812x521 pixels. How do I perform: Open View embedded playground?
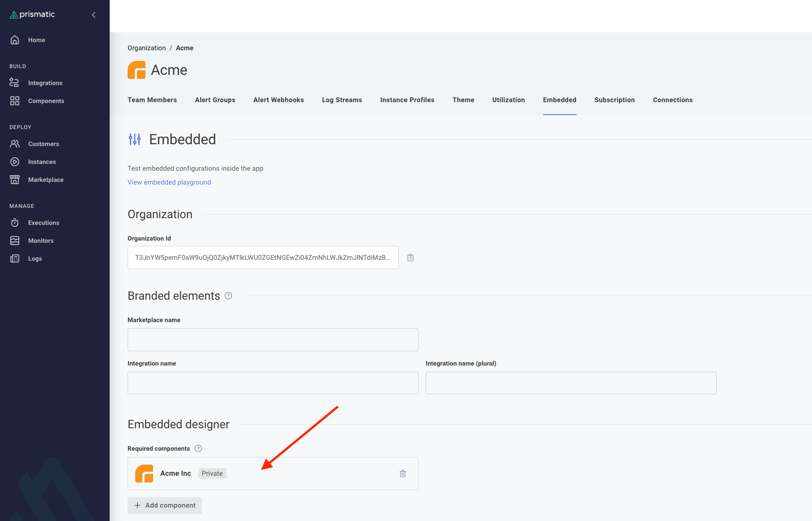(169, 182)
